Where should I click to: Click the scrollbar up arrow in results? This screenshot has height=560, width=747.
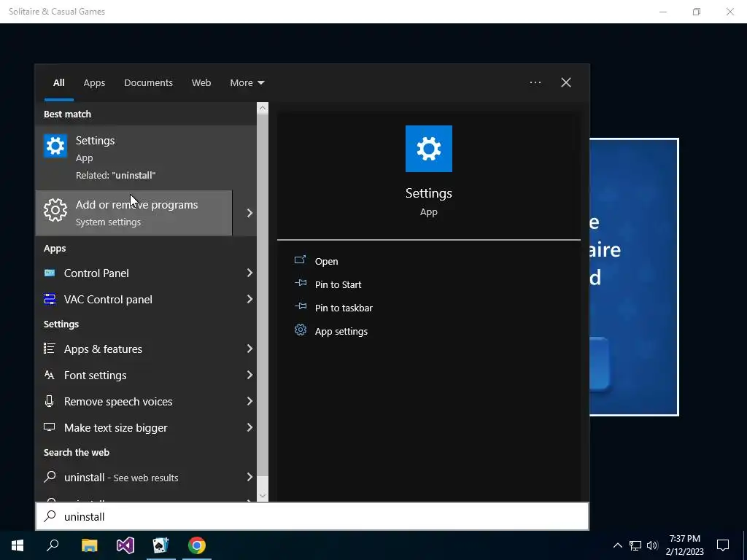263,108
